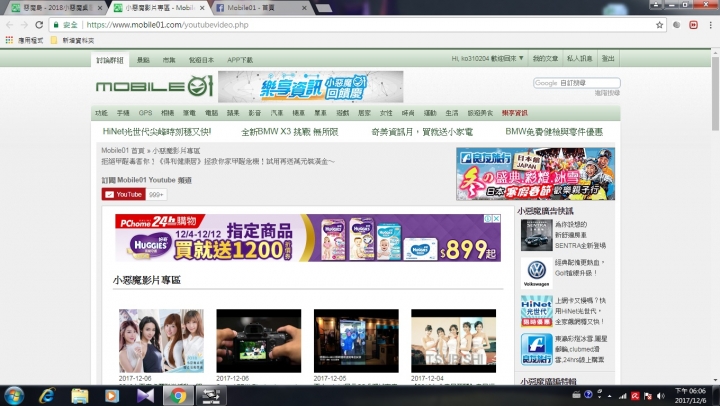Click the Action Center flag tray icon
720x406 pixels.
[648, 395]
